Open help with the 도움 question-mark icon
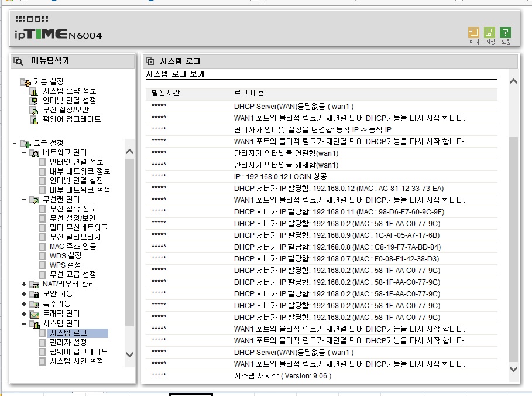This screenshot has height=396, width=532. 506,33
